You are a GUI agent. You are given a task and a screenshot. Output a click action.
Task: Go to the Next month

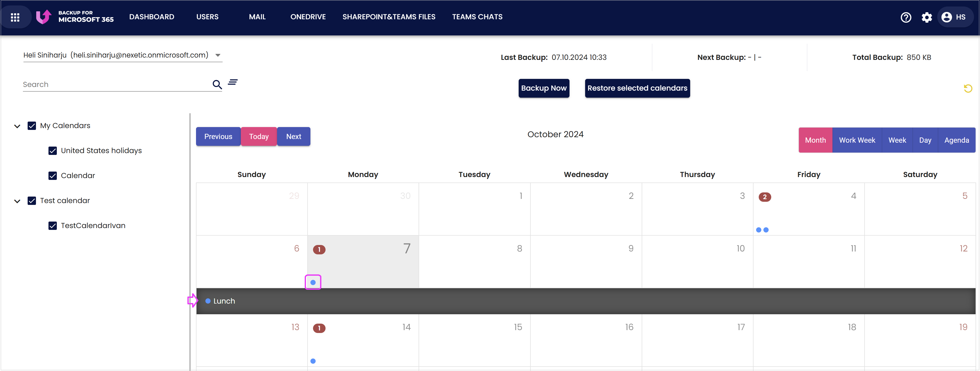point(294,136)
